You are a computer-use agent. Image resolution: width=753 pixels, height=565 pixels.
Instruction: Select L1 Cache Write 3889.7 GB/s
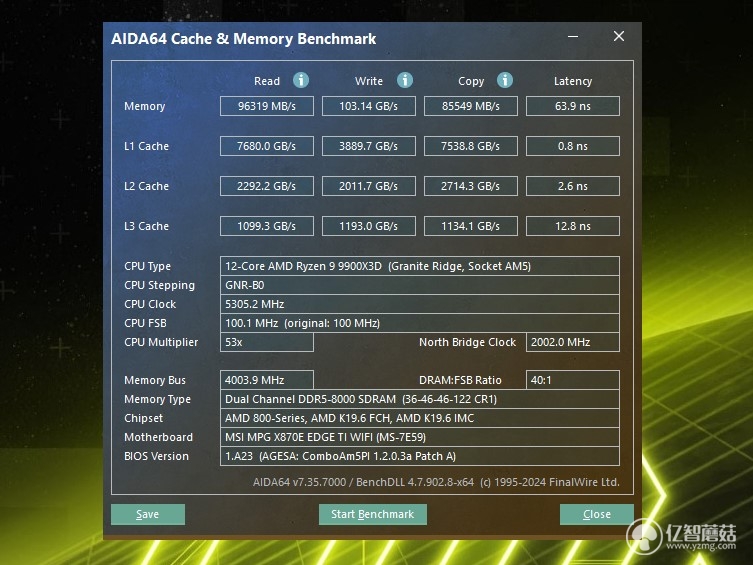[x=369, y=146]
